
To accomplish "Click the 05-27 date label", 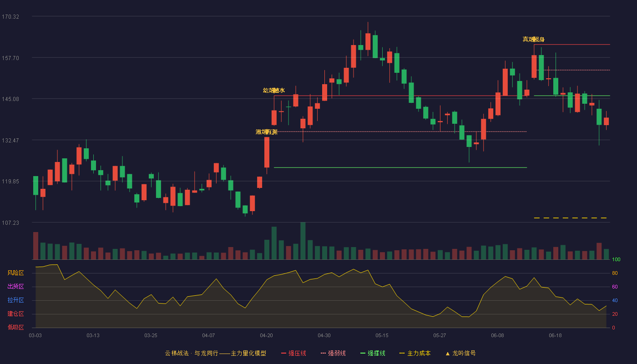I will pyautogui.click(x=440, y=335).
